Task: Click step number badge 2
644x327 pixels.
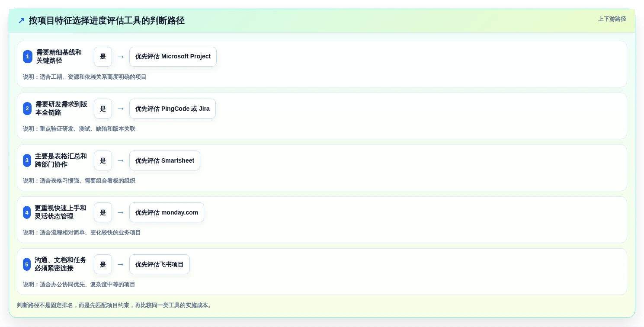Action: [x=27, y=109]
